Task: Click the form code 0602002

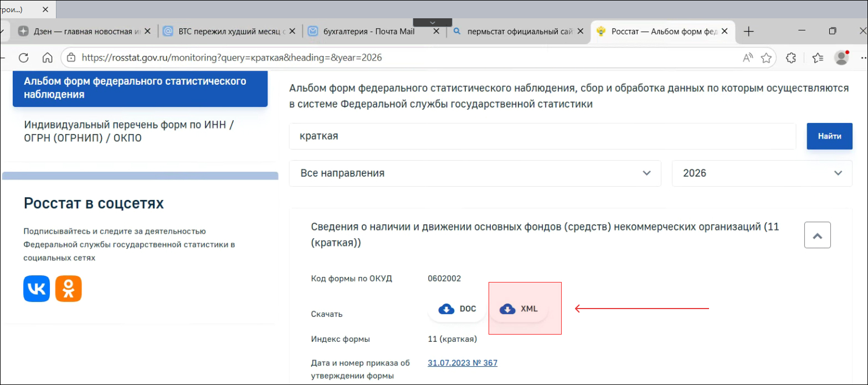Action: coord(444,279)
